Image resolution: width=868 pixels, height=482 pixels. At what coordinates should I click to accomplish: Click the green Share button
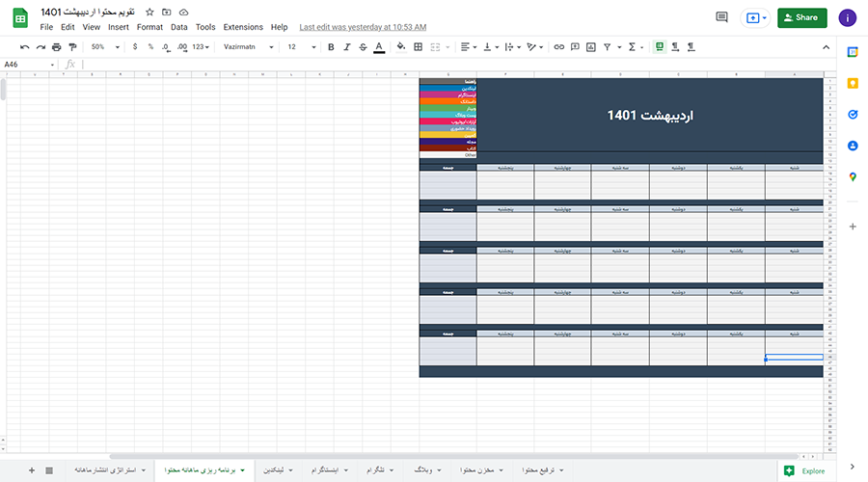801,17
